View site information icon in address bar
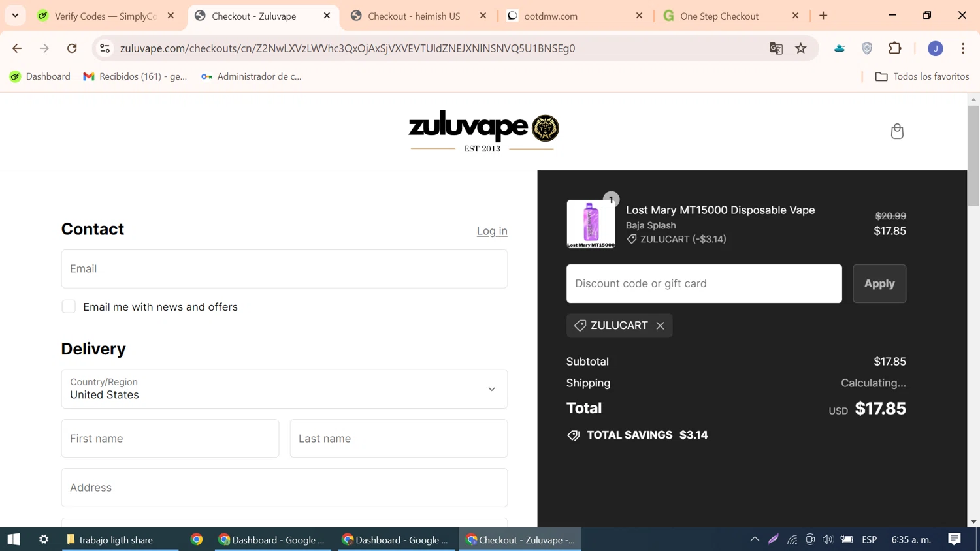The width and height of the screenshot is (980, 551). (105, 48)
